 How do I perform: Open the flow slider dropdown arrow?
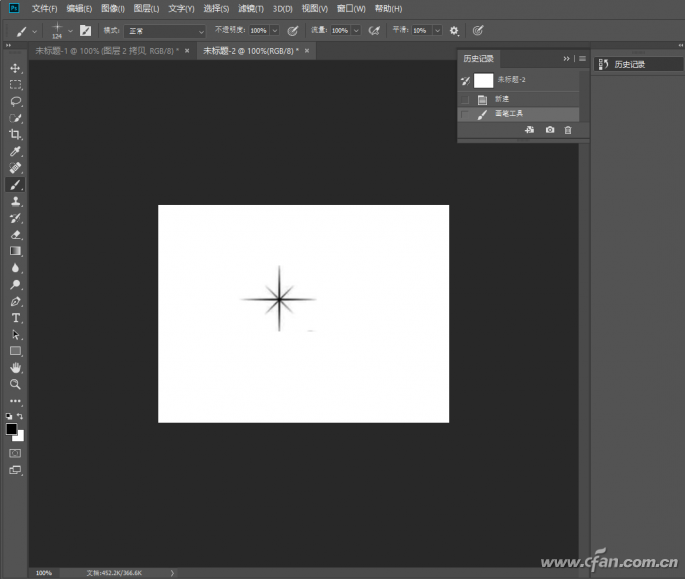pos(356,31)
